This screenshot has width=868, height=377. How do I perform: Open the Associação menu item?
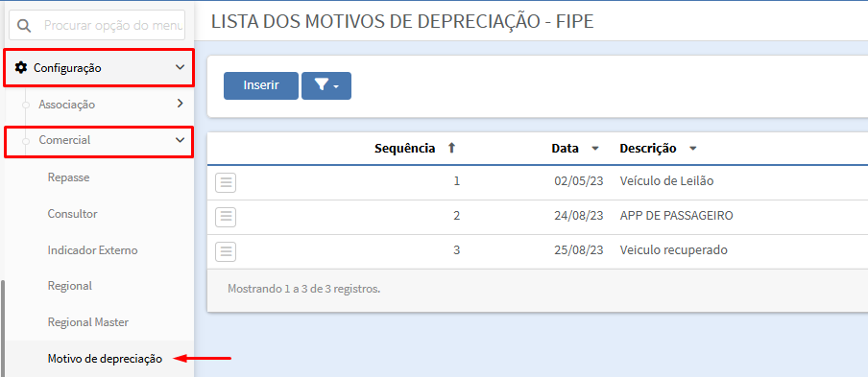[x=99, y=104]
